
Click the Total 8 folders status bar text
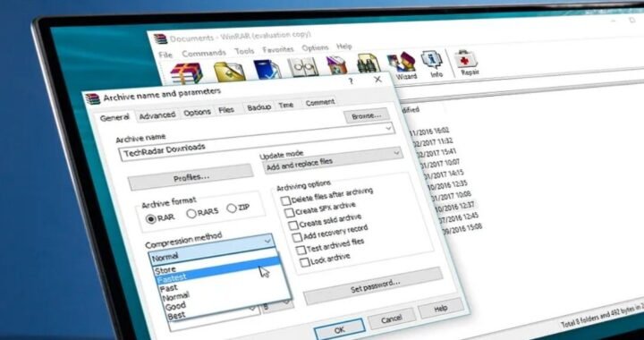tap(603, 316)
